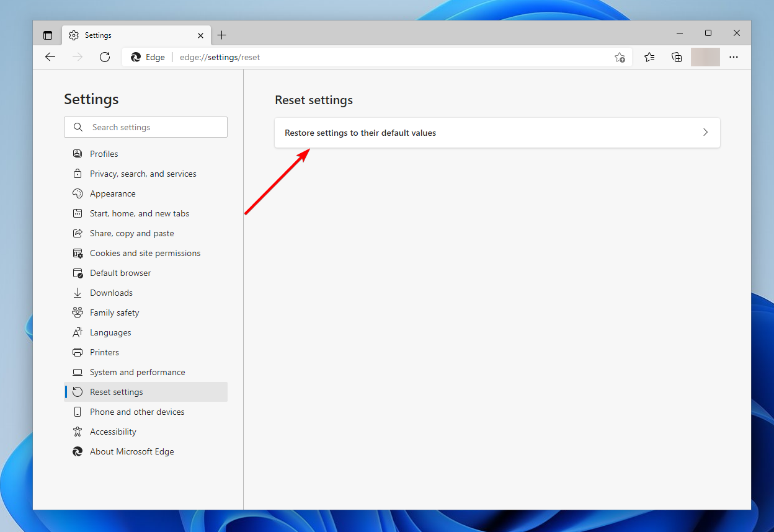Add this page to favorites
Screen dimensions: 774x532
[620, 57]
